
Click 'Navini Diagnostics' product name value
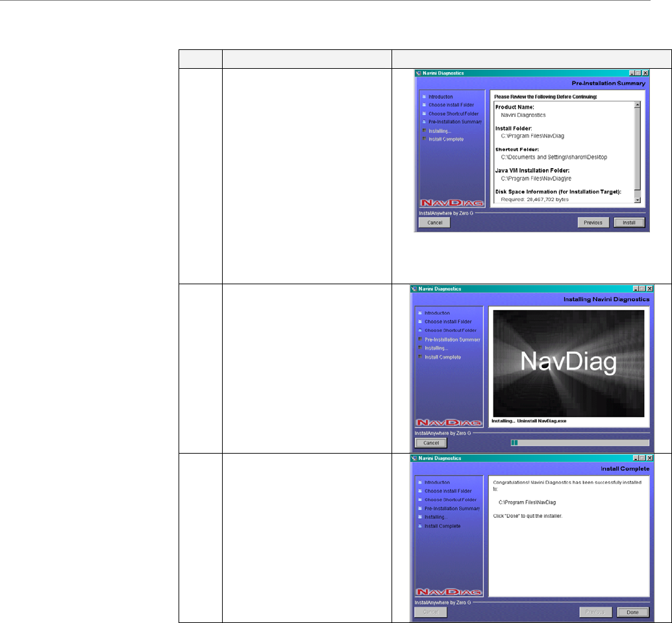tap(523, 116)
